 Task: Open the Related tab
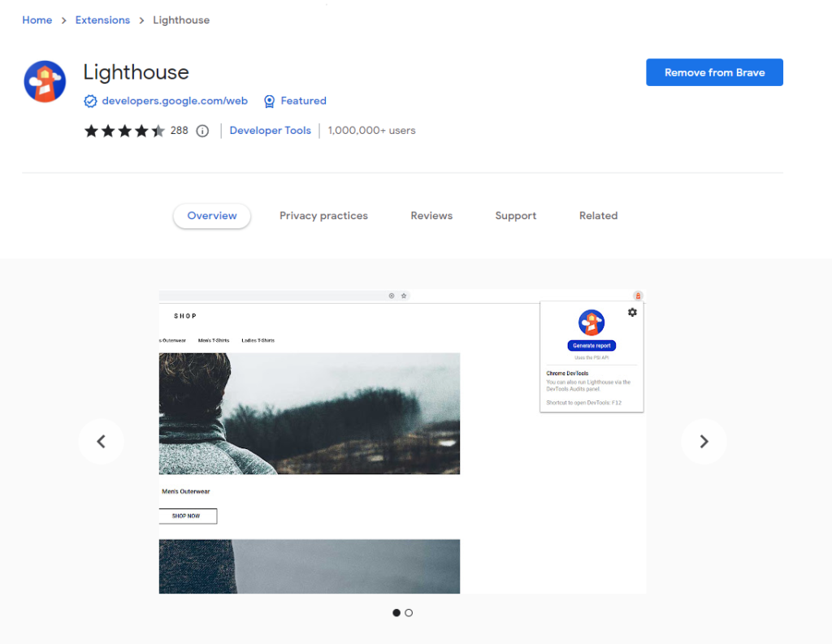pyautogui.click(x=598, y=216)
